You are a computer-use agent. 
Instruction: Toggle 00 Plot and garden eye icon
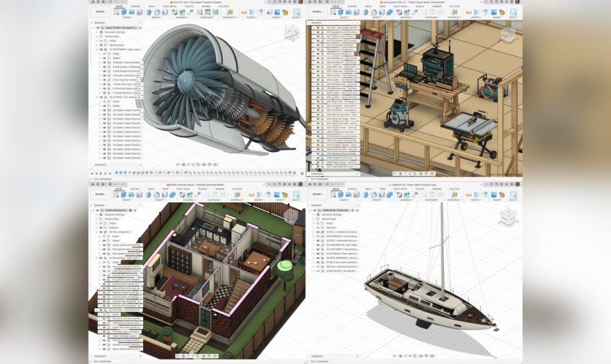pyautogui.click(x=101, y=232)
